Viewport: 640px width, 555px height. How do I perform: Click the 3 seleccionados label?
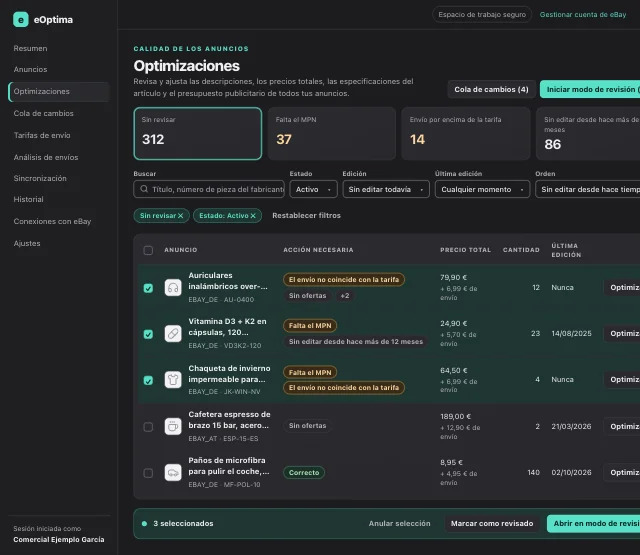tap(183, 524)
